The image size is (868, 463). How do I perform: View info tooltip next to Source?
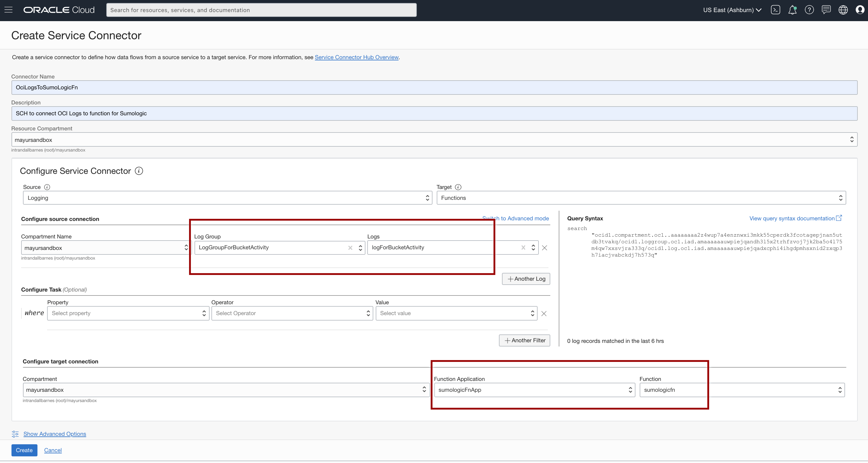click(x=47, y=187)
